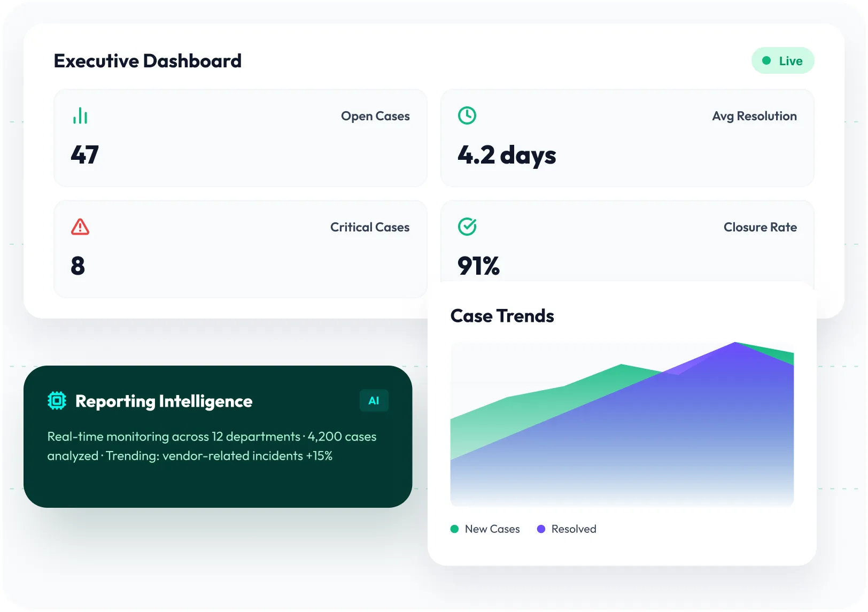This screenshot has width=868, height=612.
Task: Click the critical cases count 8
Action: click(78, 266)
